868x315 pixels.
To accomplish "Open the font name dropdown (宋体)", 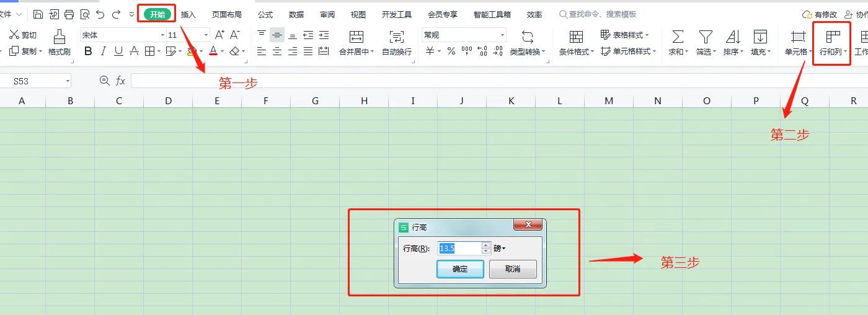I will click(162, 35).
